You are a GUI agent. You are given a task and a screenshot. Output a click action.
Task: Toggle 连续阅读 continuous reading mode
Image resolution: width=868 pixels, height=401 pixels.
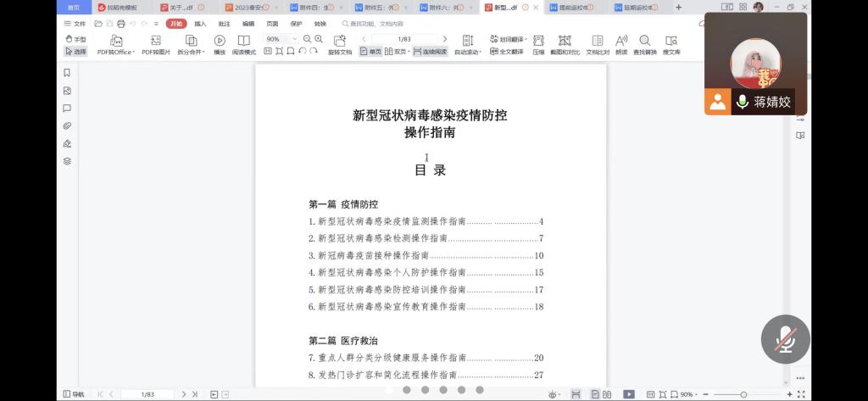[430, 52]
